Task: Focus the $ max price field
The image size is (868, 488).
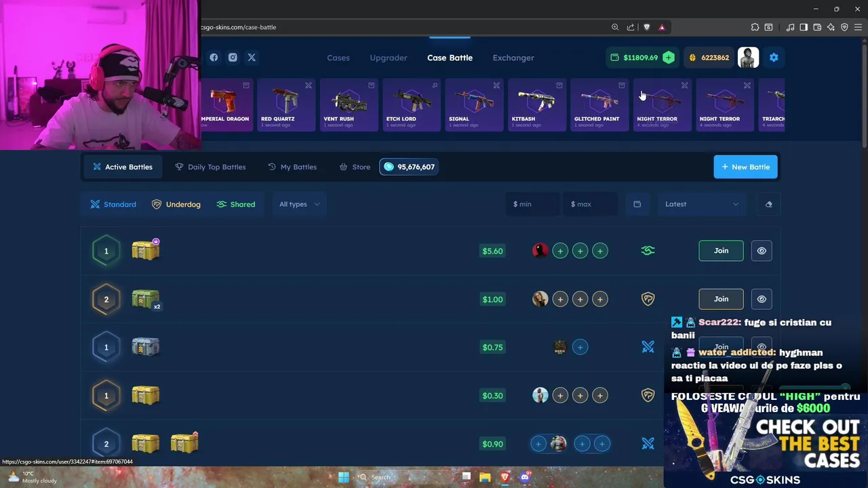Action: click(x=591, y=204)
